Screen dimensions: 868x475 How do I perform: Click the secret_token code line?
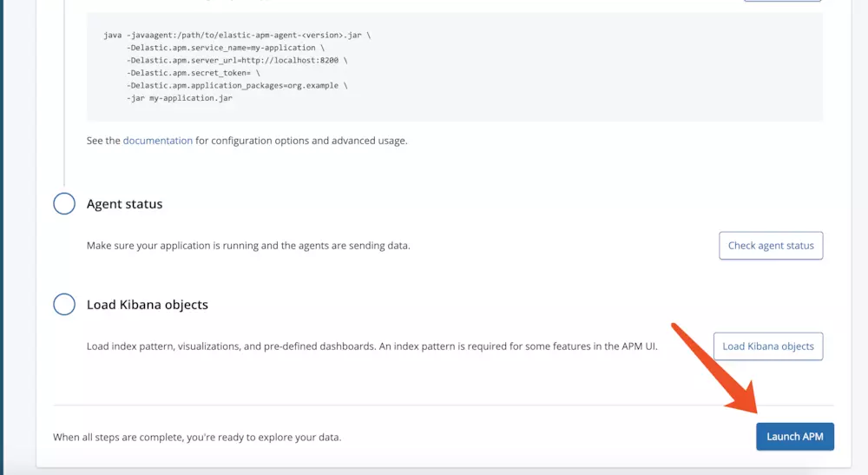[194, 73]
